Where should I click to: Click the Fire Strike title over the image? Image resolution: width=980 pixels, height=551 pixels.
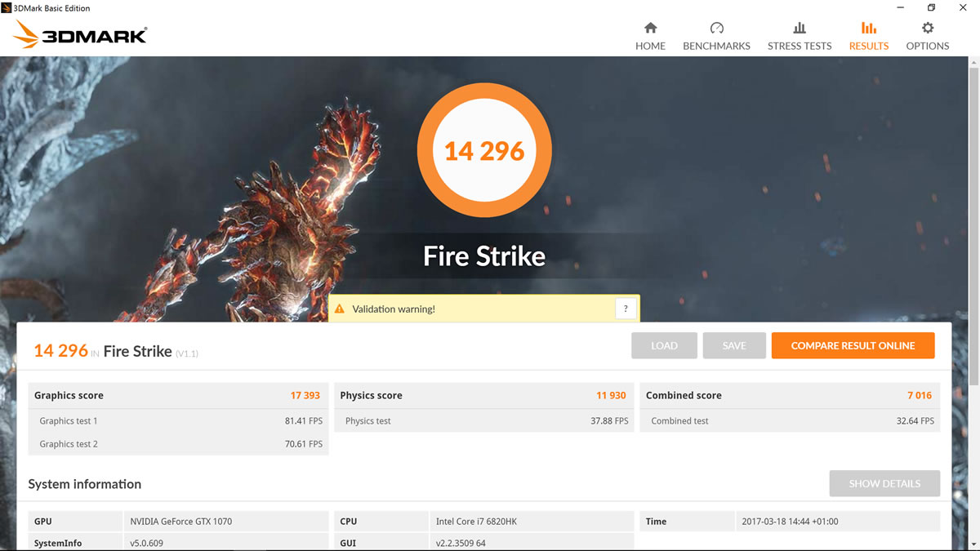pyautogui.click(x=484, y=256)
